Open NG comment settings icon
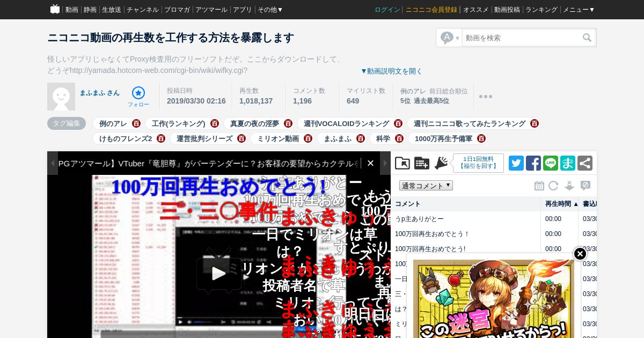Screen dimensions: 644x338 pyautogui.click(x=586, y=186)
